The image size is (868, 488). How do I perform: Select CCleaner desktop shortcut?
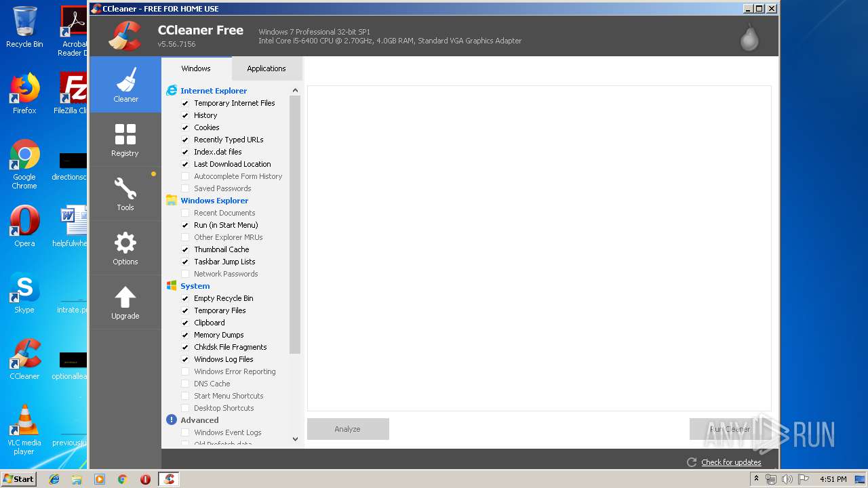pyautogui.click(x=24, y=359)
